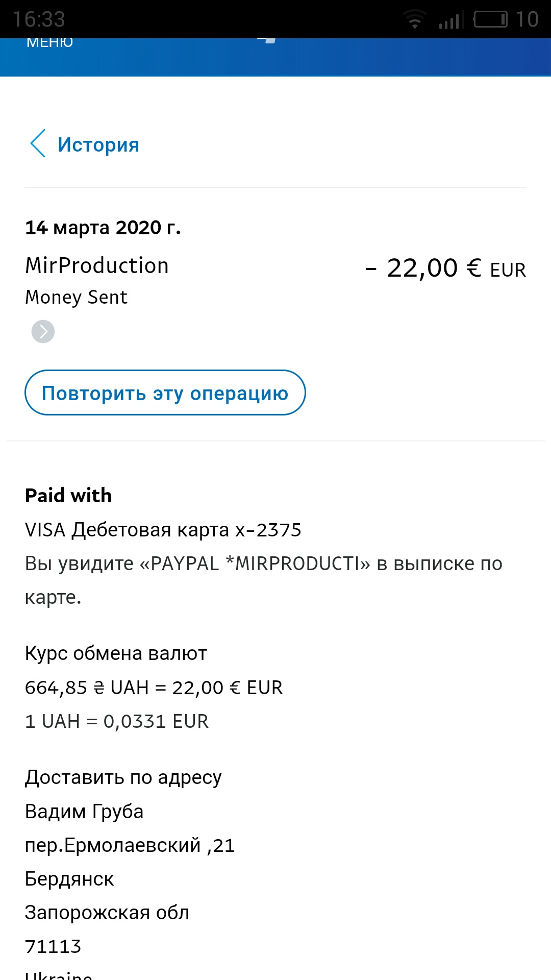551x980 pixels.
Task: Tap the Wi-Fi icon in the status bar
Action: (415, 19)
